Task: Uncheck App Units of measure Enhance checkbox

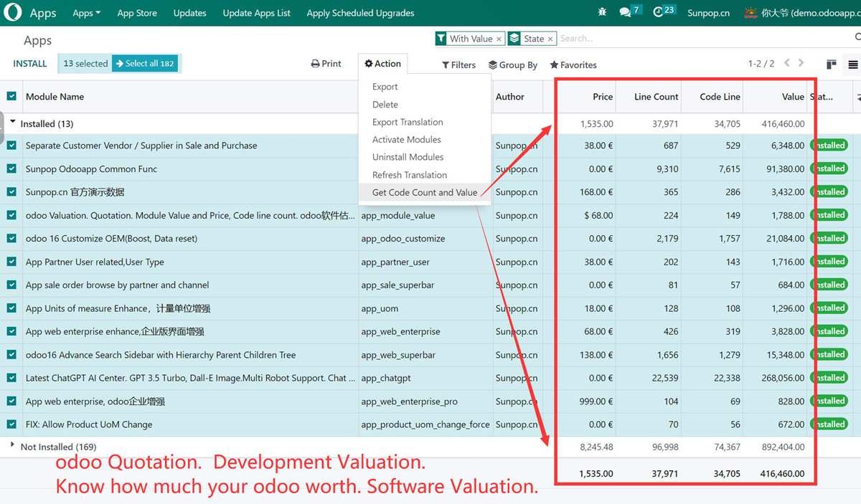Action: tap(11, 308)
